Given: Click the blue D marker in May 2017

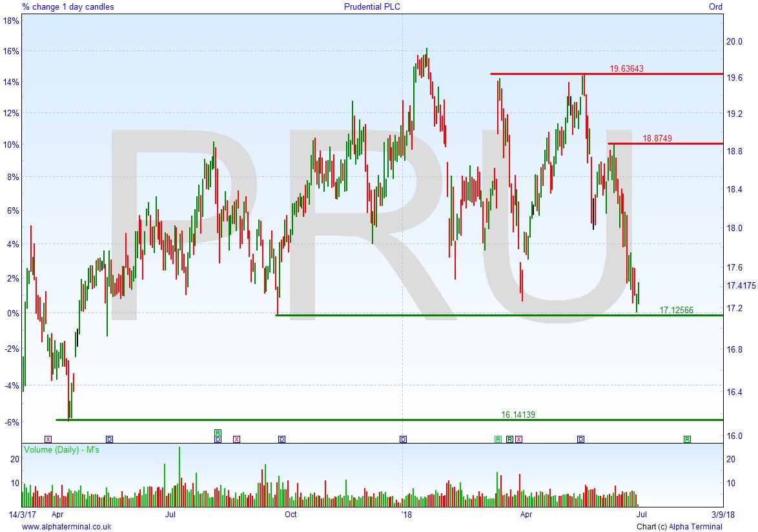Looking at the screenshot, I should pos(110,439).
